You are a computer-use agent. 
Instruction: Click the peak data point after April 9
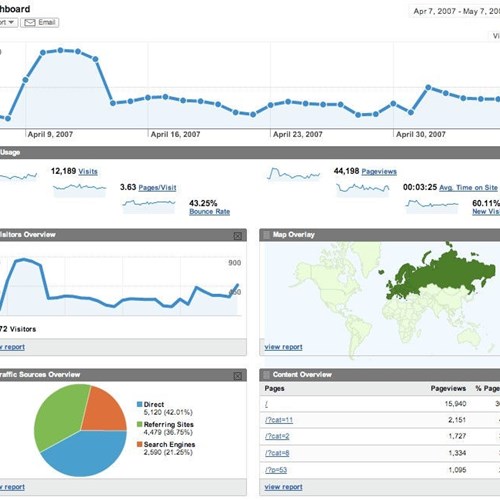[x=60, y=50]
